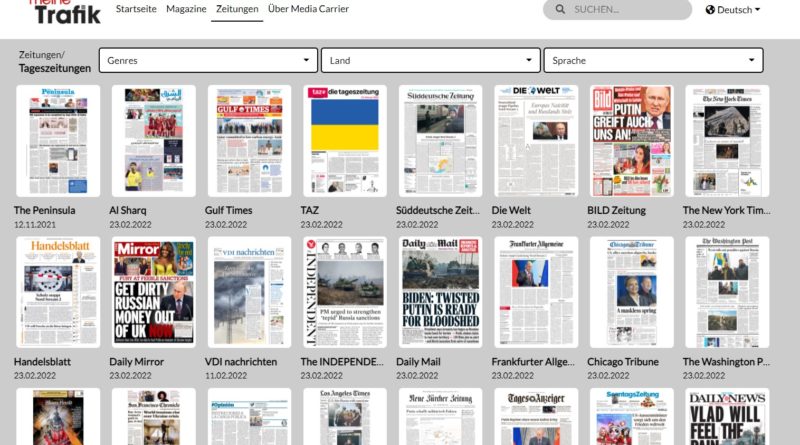Viewport: 800px width, 445px height.
Task: Click BILD Zeitung title link
Action: (616, 210)
